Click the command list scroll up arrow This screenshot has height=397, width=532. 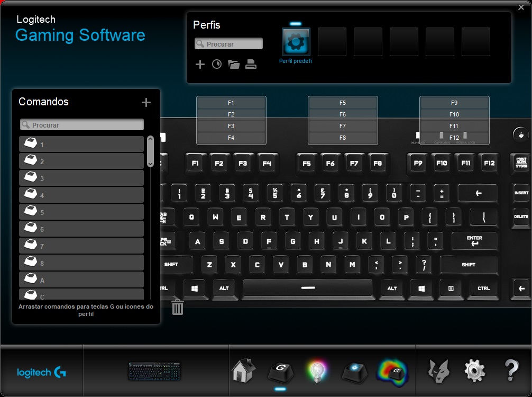[x=151, y=139]
